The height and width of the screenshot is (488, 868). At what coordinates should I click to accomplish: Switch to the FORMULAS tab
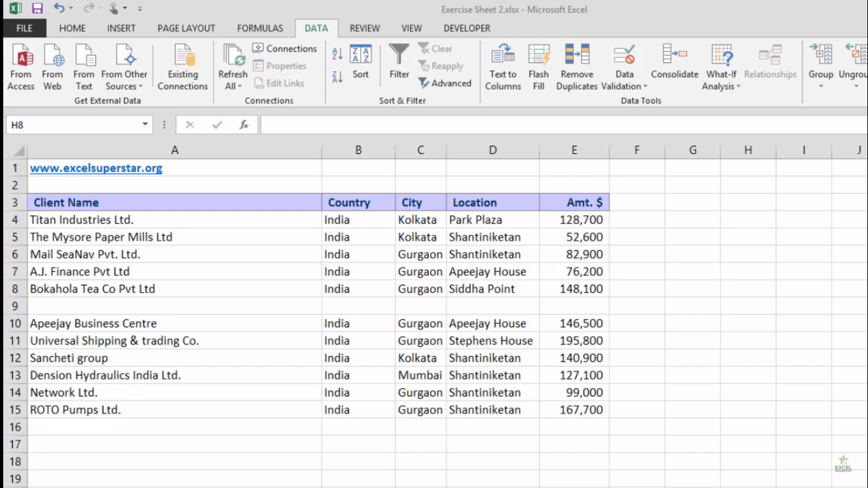tap(260, 28)
